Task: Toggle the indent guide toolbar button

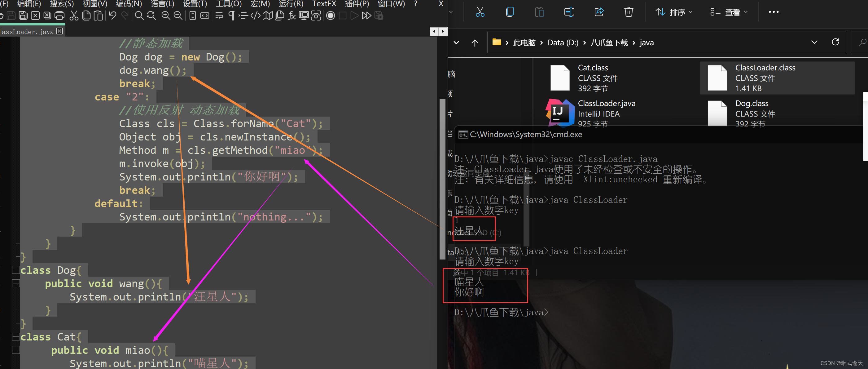Action: coord(243,16)
